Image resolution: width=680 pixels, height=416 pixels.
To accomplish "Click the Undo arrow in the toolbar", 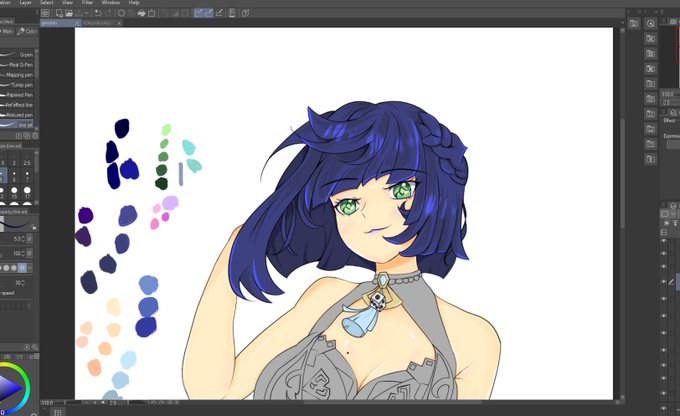I will point(98,13).
